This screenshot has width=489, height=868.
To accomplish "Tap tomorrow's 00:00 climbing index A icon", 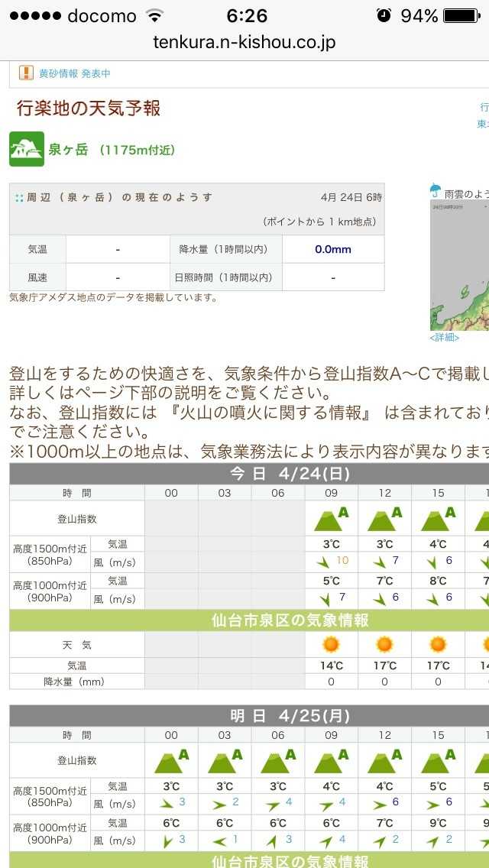I will coord(171,761).
